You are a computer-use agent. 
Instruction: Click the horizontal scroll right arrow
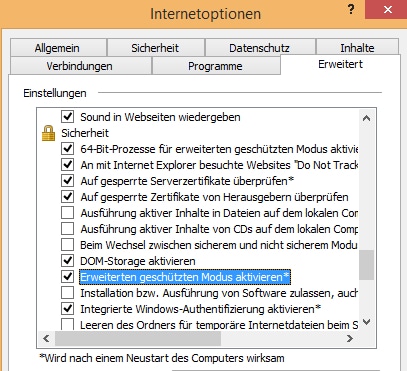pyautogui.click(x=350, y=339)
